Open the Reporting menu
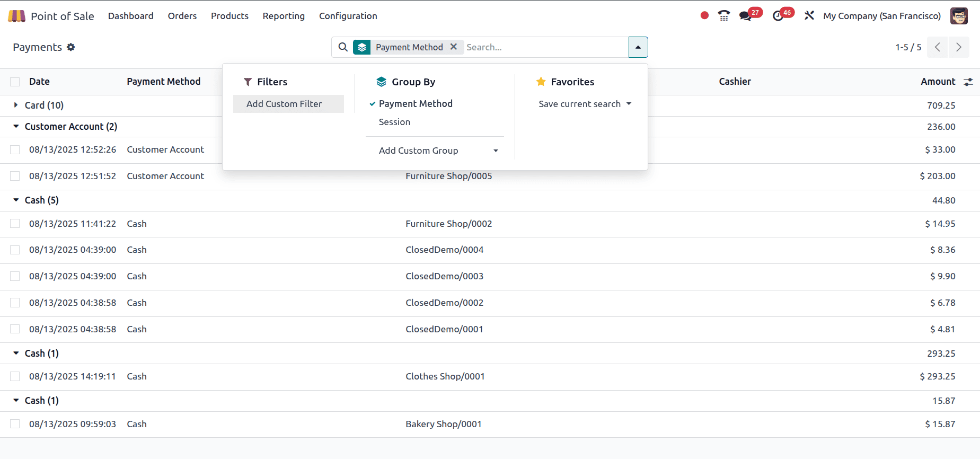Viewport: 980px width, 459px height. [284, 16]
